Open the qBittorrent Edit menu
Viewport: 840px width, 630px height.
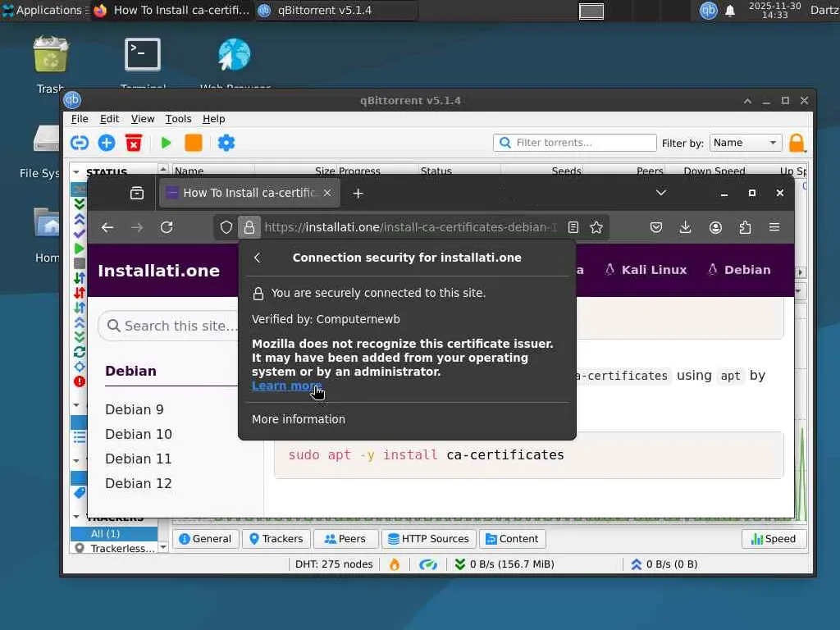point(109,119)
